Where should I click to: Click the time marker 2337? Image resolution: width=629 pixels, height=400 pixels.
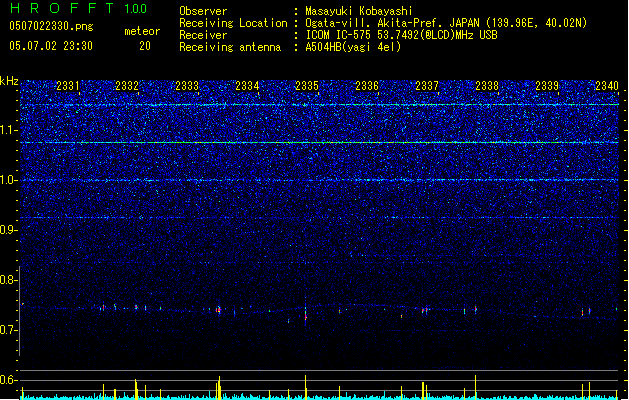click(427, 85)
